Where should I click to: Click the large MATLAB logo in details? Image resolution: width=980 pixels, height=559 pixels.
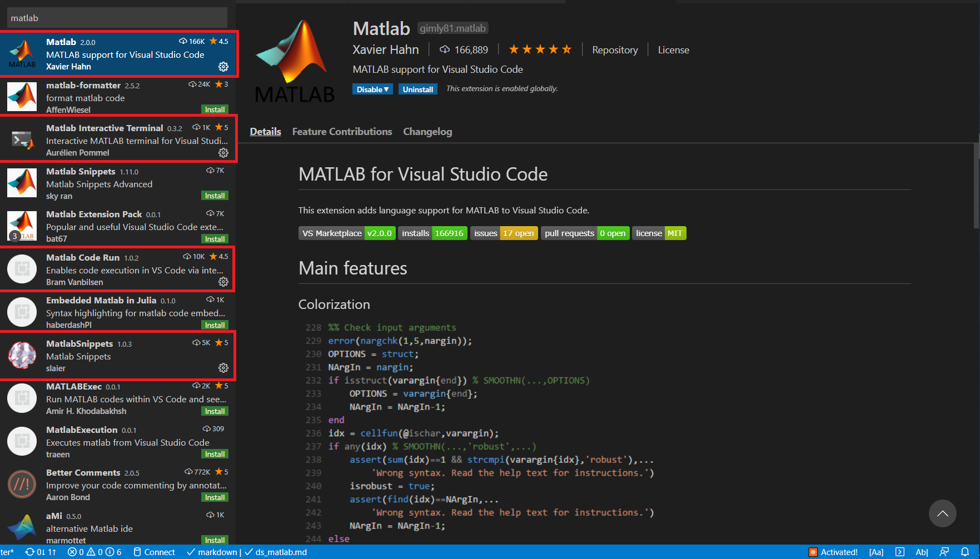tap(295, 61)
